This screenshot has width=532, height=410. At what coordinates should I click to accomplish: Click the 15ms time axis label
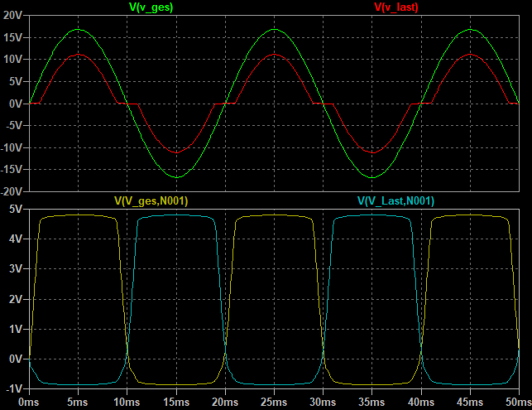(x=176, y=403)
